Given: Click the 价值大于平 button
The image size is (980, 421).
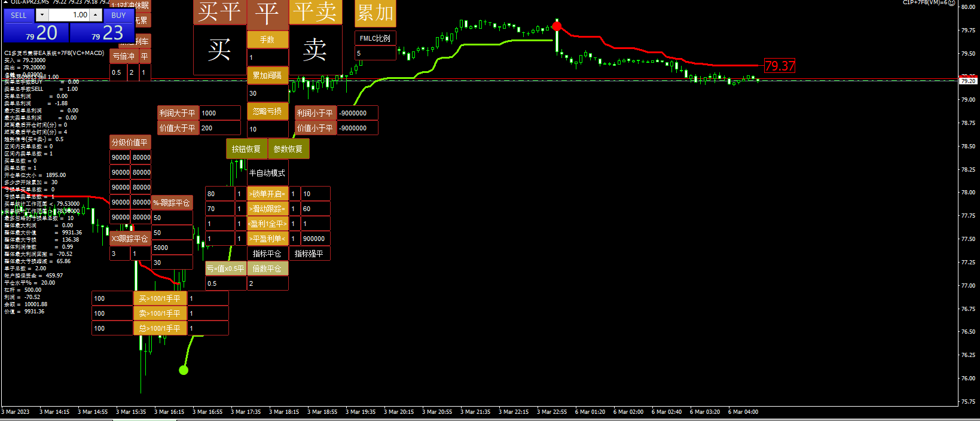Looking at the screenshot, I should 178,128.
